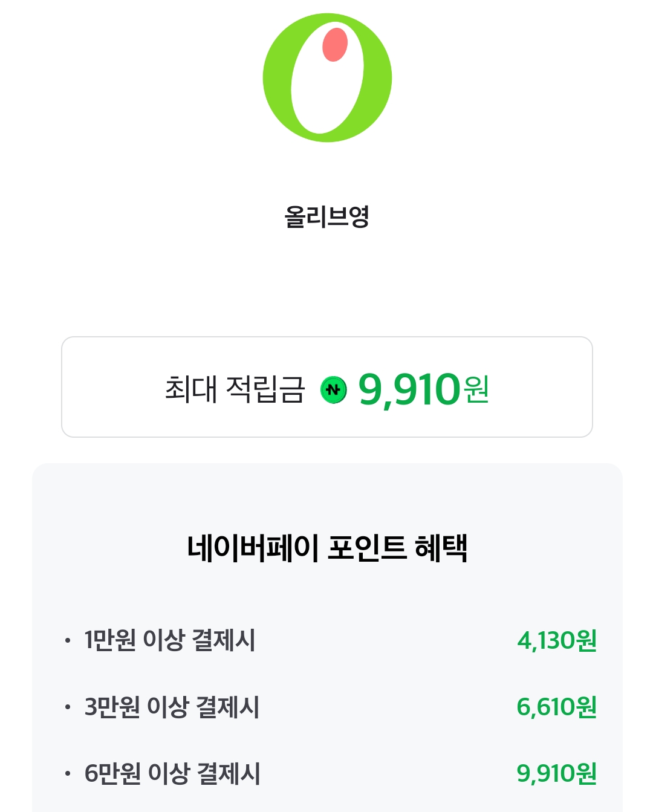
Task: Tap the 4,130원 reward amount
Action: click(557, 640)
